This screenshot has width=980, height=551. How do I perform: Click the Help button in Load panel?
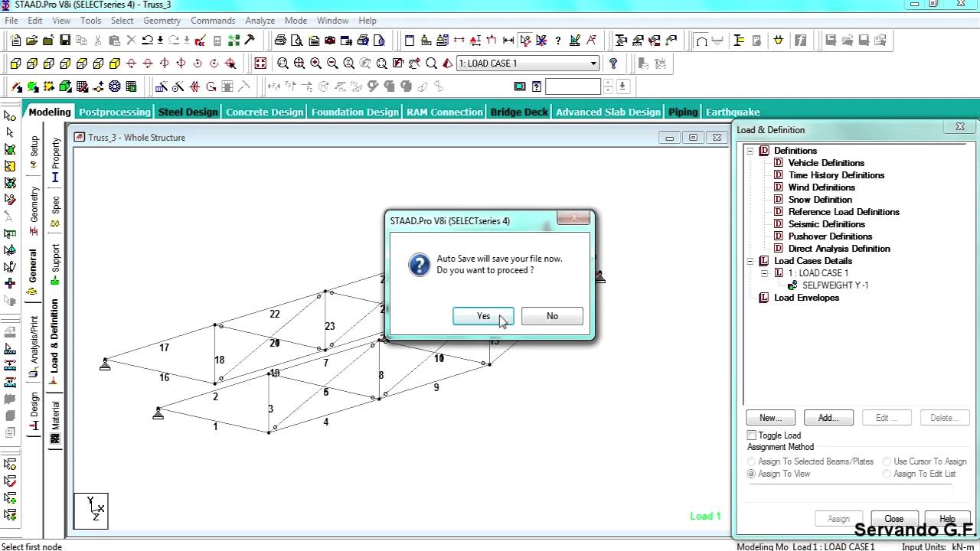[x=947, y=519]
